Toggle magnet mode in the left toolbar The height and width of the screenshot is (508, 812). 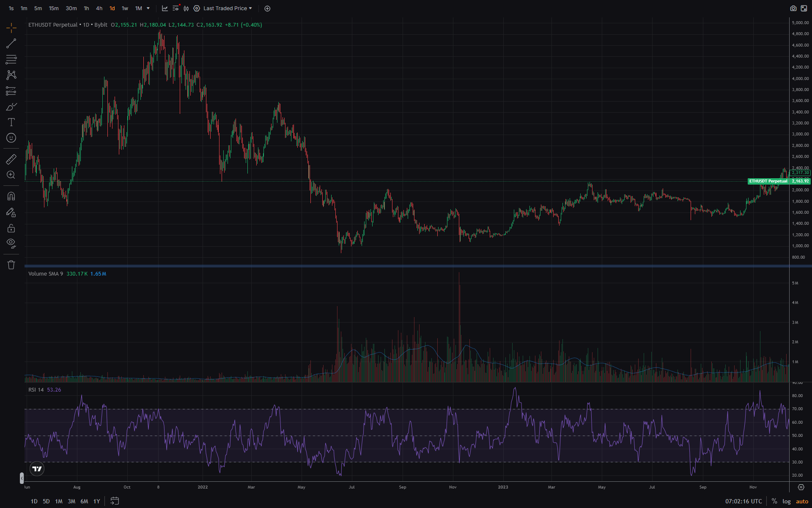(11, 196)
